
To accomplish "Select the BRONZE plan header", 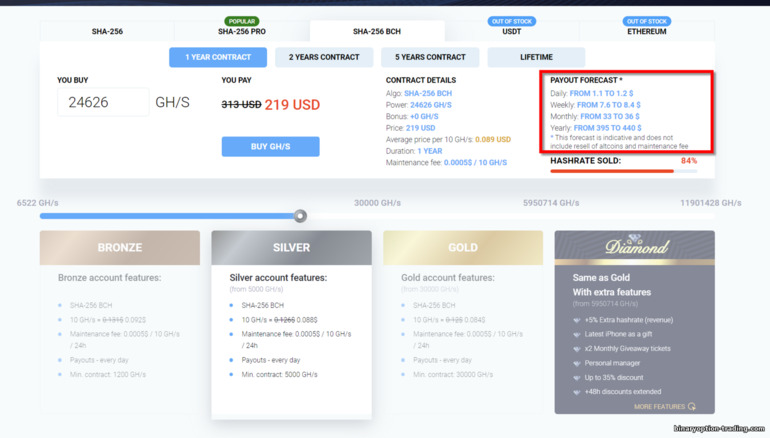I will 120,248.
